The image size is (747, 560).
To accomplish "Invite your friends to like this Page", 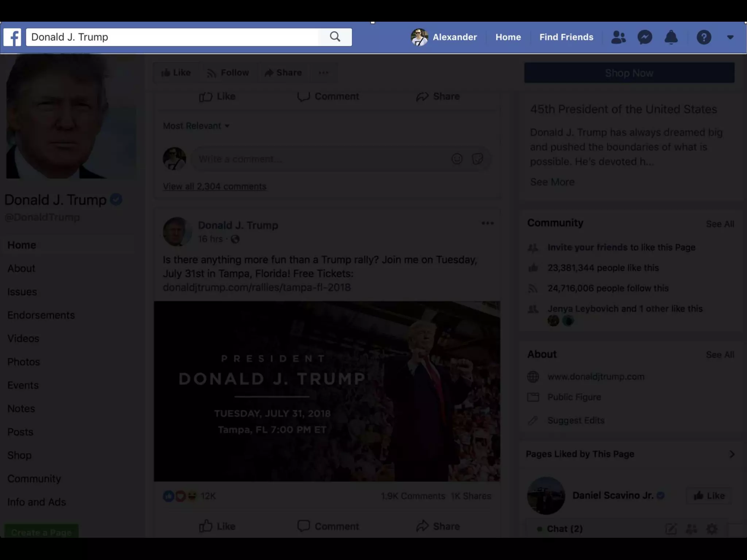I will coord(621,247).
